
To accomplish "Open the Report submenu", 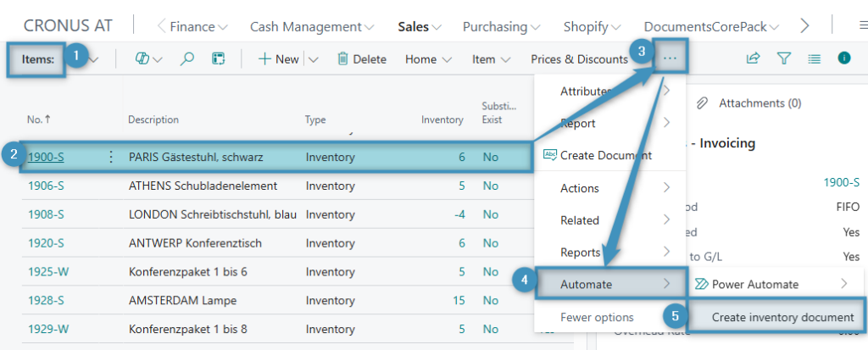I will [x=610, y=123].
